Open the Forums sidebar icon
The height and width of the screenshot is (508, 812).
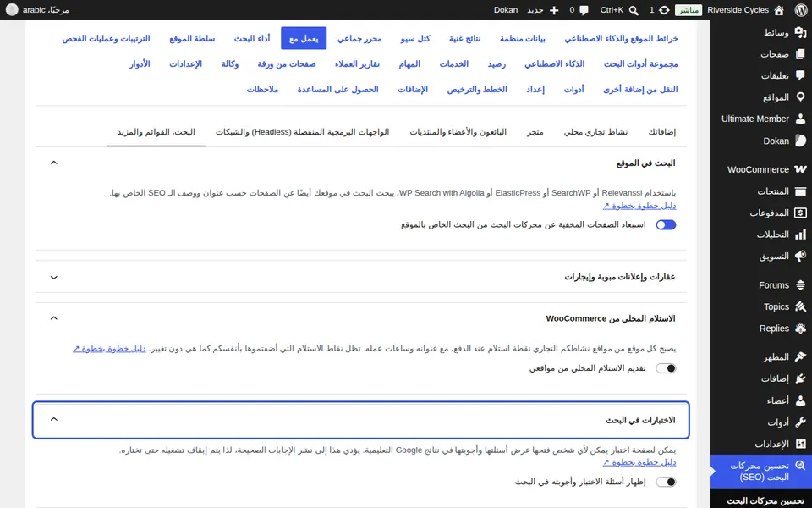[x=800, y=285]
